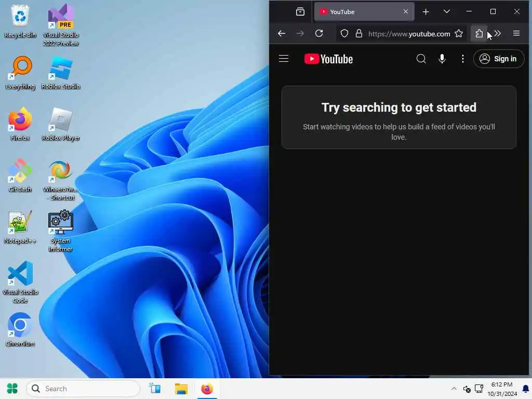
Task: Open Visual Studio 2022 Preview shortcut
Action: click(61, 25)
